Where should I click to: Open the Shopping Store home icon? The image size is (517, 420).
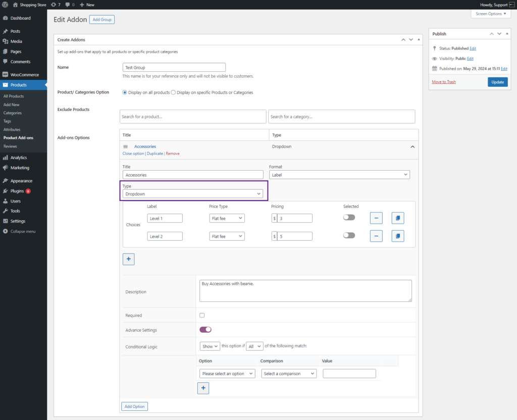pyautogui.click(x=15, y=5)
